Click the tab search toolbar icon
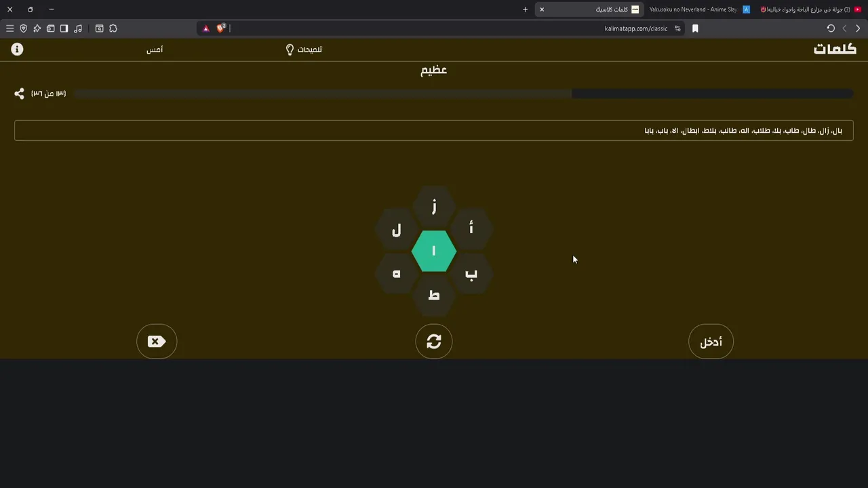This screenshot has height=488, width=868. [99, 28]
